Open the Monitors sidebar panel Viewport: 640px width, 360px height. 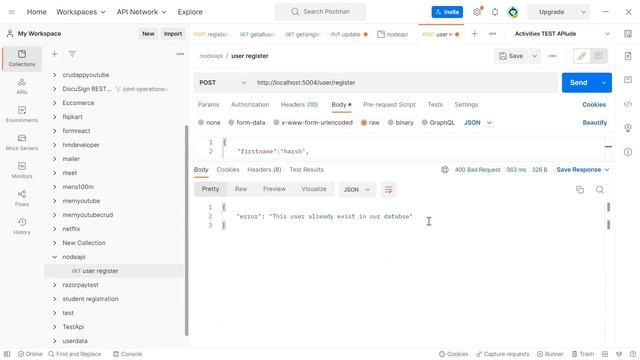tap(22, 170)
